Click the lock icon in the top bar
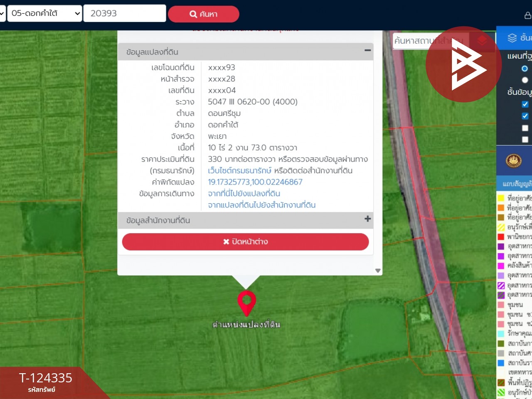Image resolution: width=532 pixels, height=399 pixels. tap(527, 15)
